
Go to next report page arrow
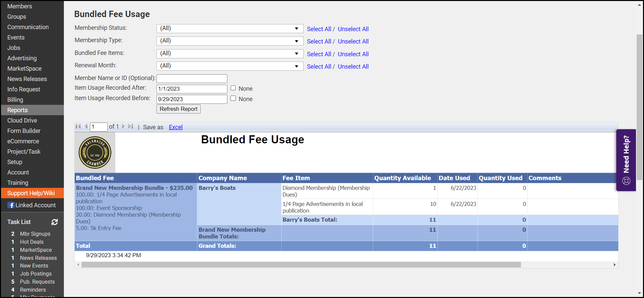pos(123,127)
